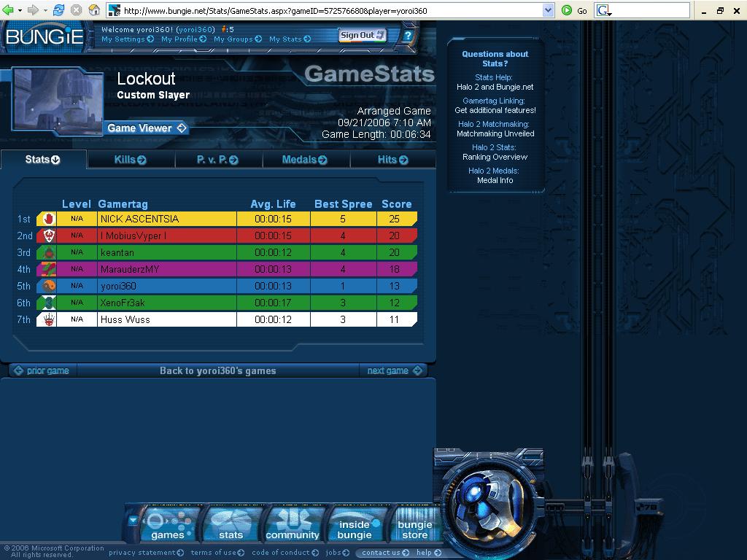Click the question mark help icon
The width and height of the screenshot is (747, 560).
click(x=408, y=35)
